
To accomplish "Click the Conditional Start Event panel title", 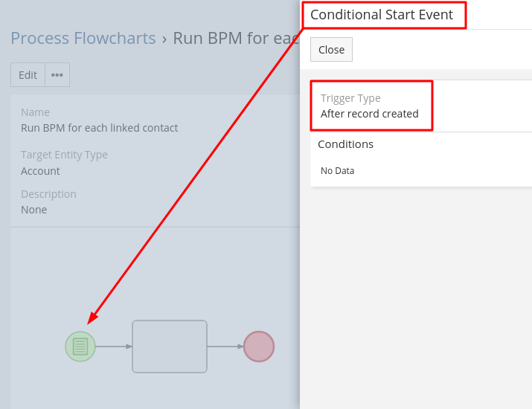I will pos(382,15).
